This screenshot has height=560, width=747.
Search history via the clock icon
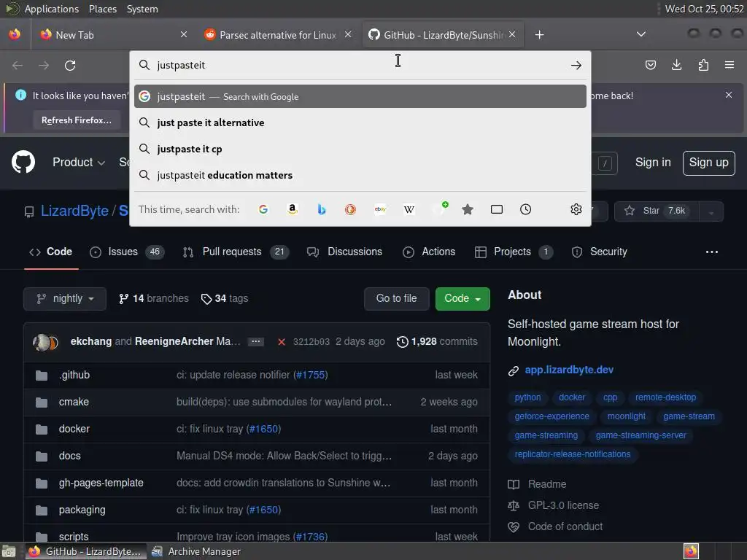(525, 209)
